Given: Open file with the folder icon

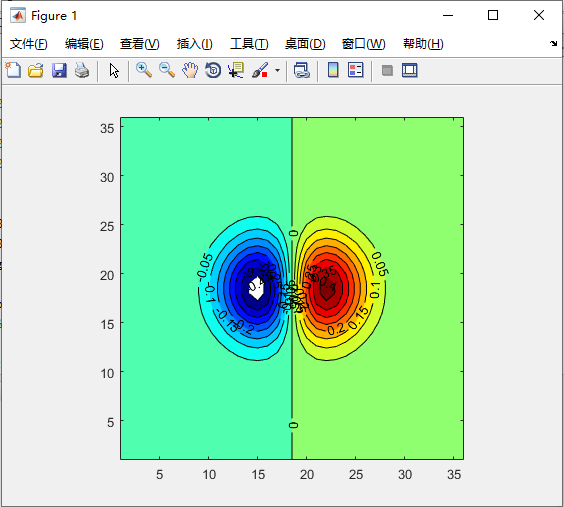Looking at the screenshot, I should 36,70.
